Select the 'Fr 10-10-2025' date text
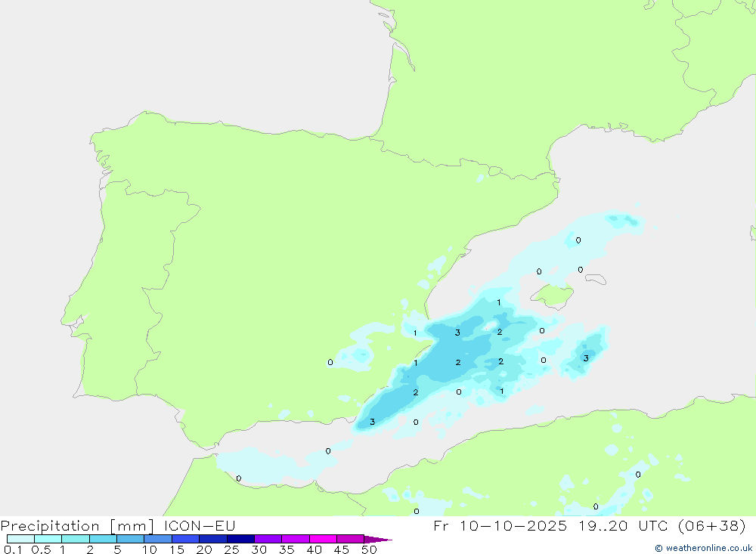 click(x=500, y=525)
